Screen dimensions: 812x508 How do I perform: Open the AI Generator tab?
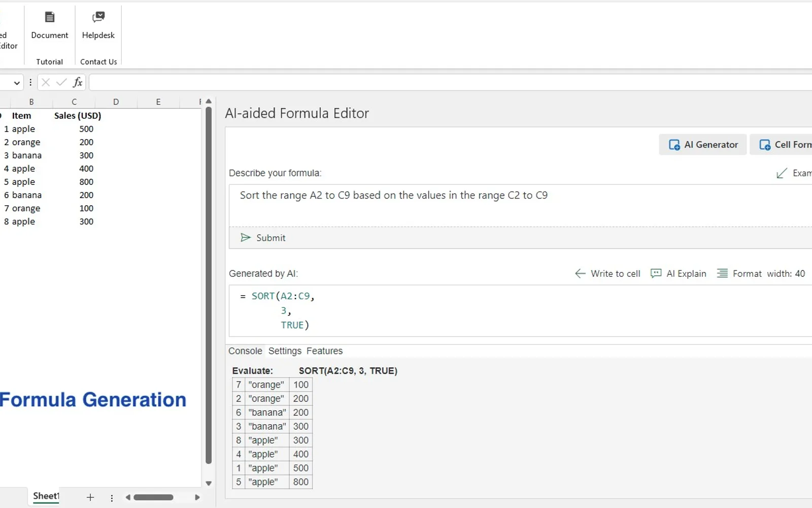click(x=703, y=145)
